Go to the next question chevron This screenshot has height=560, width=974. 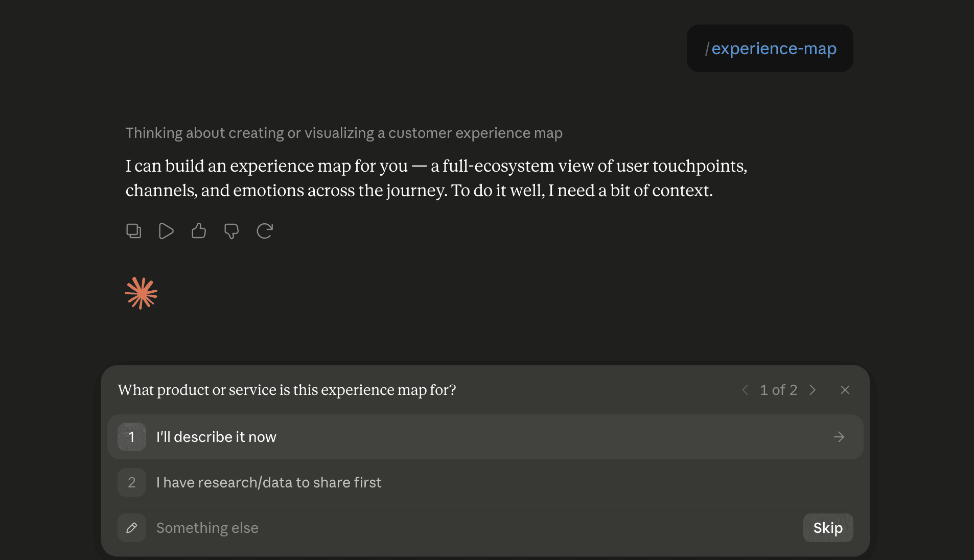click(x=813, y=390)
